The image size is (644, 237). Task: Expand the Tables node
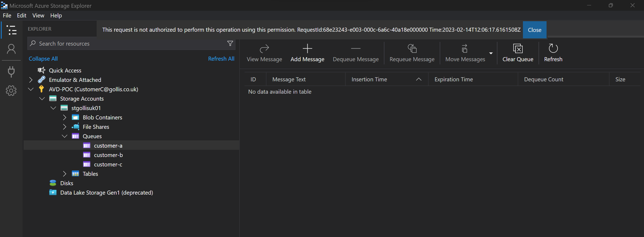click(x=64, y=174)
